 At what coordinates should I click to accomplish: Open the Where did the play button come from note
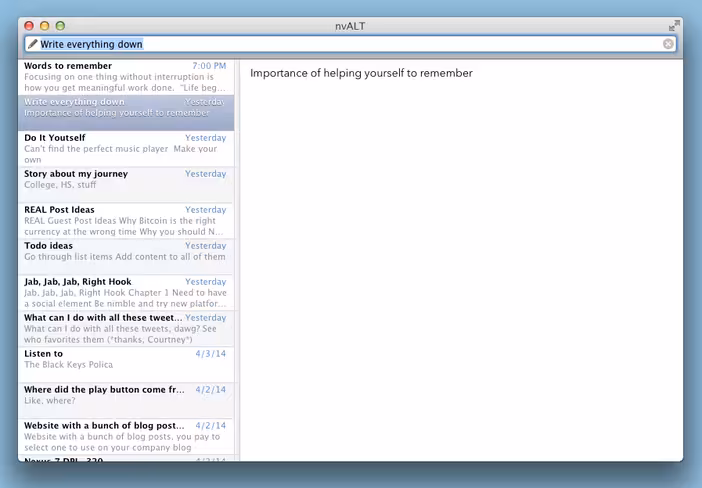click(126, 401)
